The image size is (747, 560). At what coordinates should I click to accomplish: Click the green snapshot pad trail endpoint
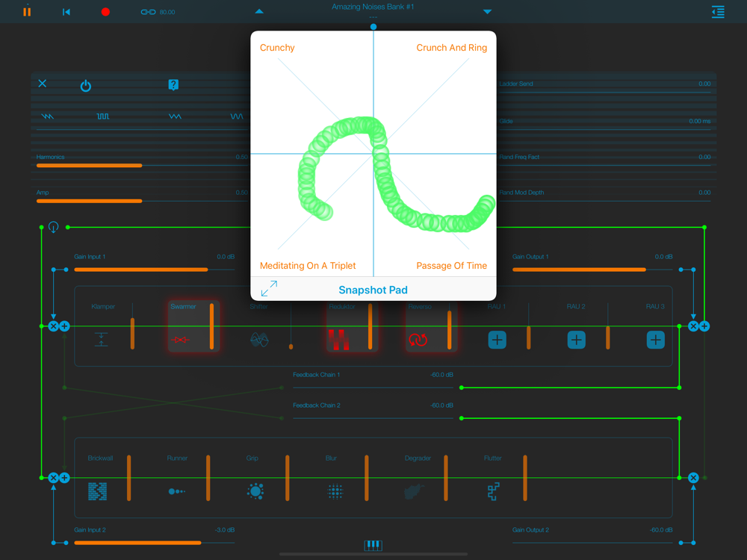tap(487, 203)
